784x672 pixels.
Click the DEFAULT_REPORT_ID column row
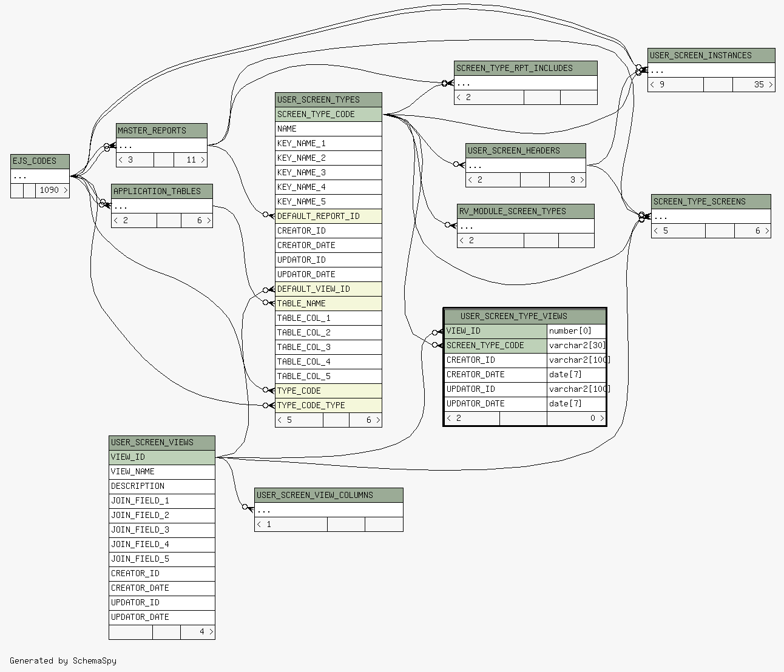click(x=328, y=217)
